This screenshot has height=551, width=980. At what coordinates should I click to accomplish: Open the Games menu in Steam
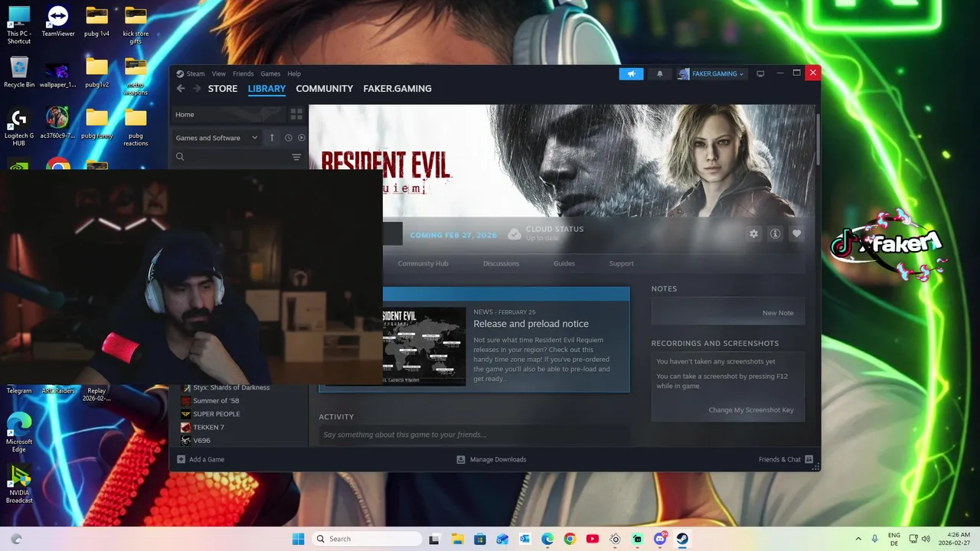270,73
